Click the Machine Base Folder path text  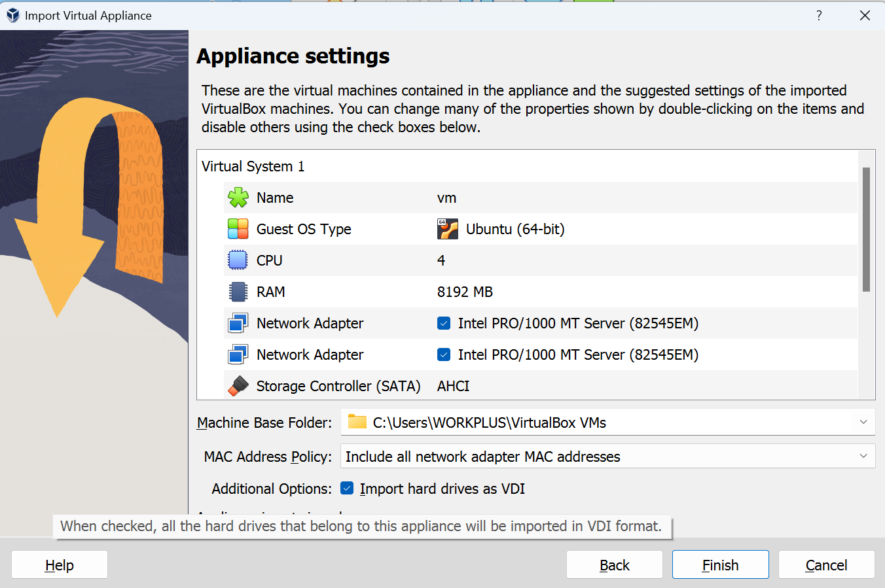(x=490, y=423)
